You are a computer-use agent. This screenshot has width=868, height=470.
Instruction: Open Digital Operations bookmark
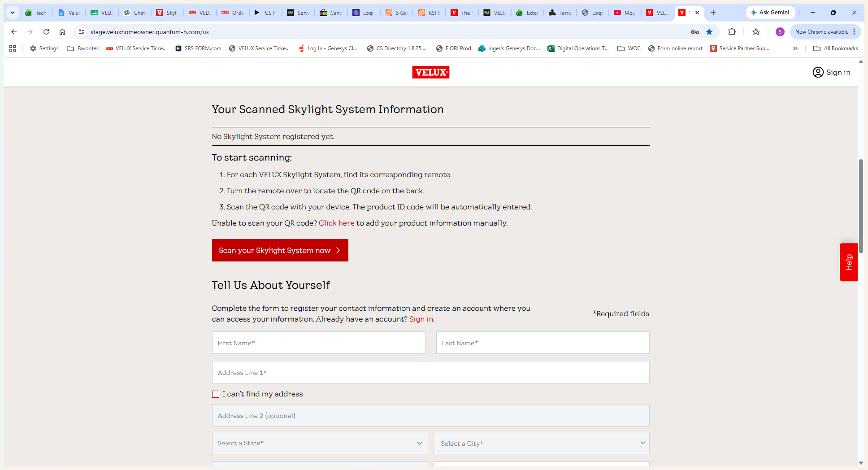pyautogui.click(x=578, y=48)
